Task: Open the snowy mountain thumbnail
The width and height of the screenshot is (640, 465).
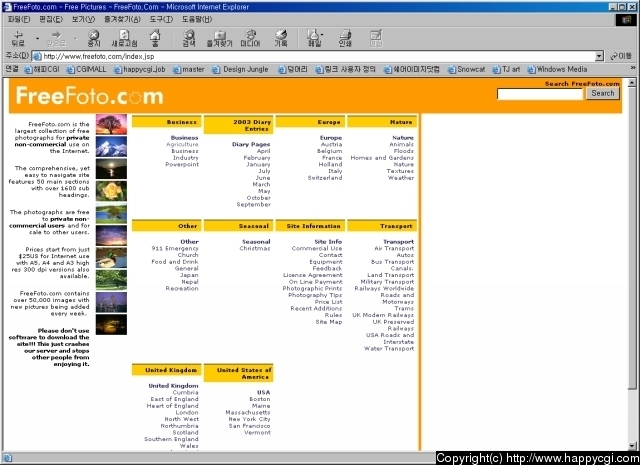Action: 111,147
